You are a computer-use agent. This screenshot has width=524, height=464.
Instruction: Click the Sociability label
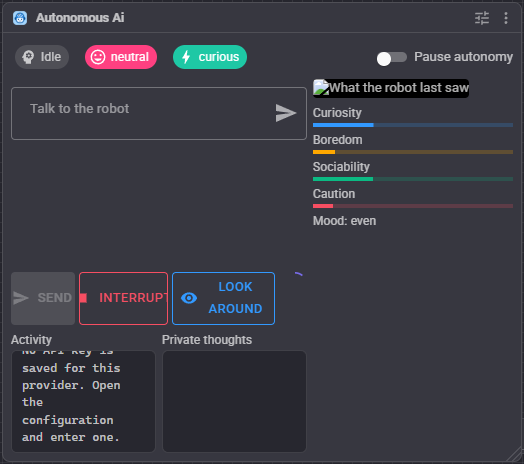pyautogui.click(x=341, y=167)
